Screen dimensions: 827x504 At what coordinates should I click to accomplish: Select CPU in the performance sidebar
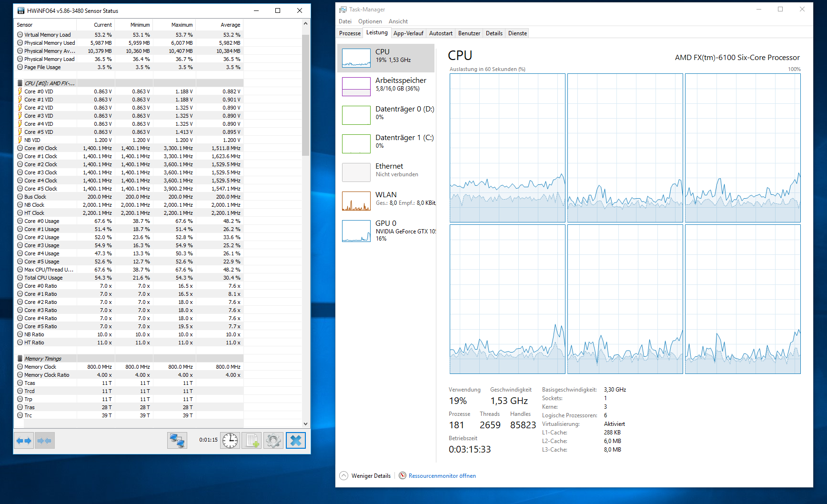coord(386,58)
